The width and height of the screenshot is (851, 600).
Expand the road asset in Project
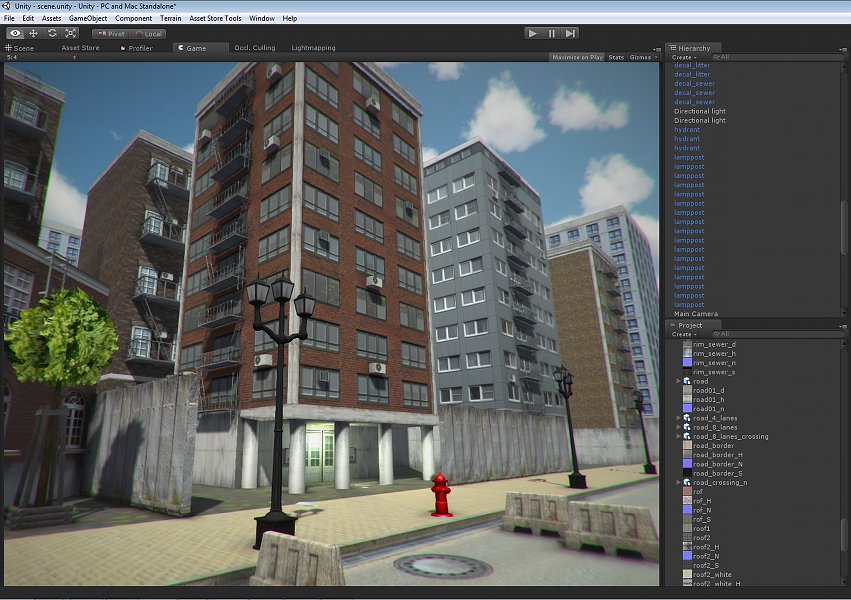point(678,381)
